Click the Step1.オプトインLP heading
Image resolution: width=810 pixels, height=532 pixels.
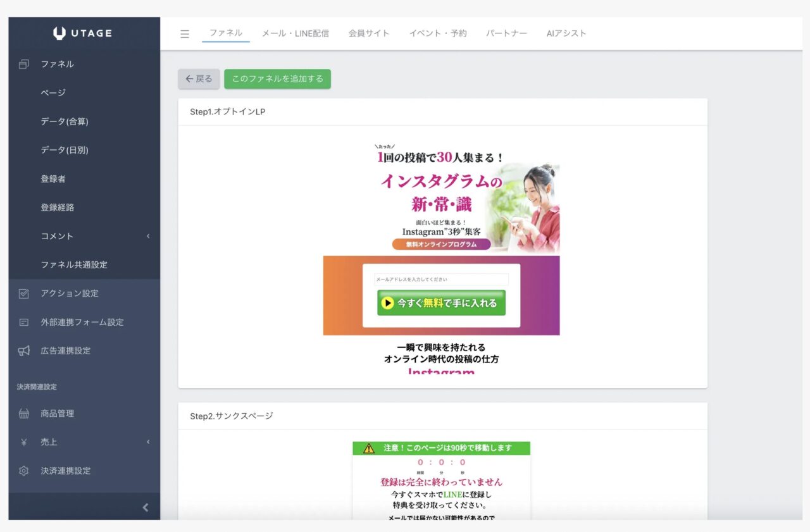tap(228, 112)
